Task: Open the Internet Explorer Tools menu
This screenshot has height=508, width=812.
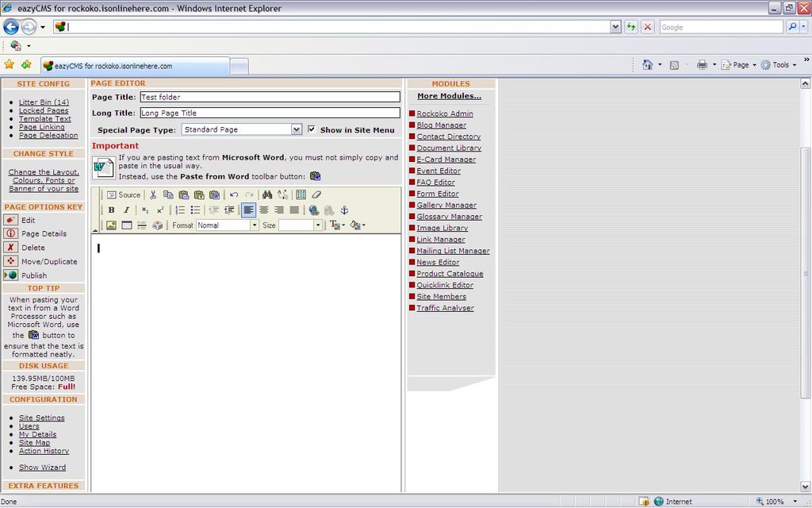Action: pos(779,65)
